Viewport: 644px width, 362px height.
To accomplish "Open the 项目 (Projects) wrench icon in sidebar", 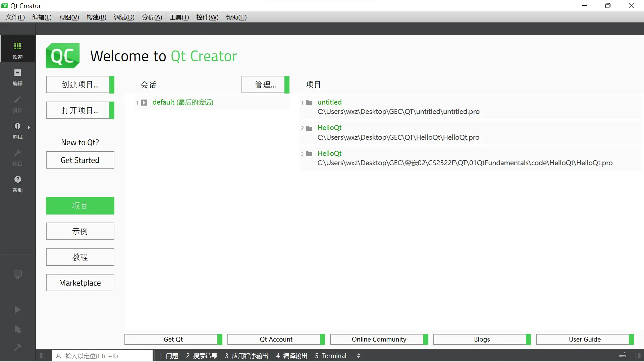I will [x=17, y=153].
